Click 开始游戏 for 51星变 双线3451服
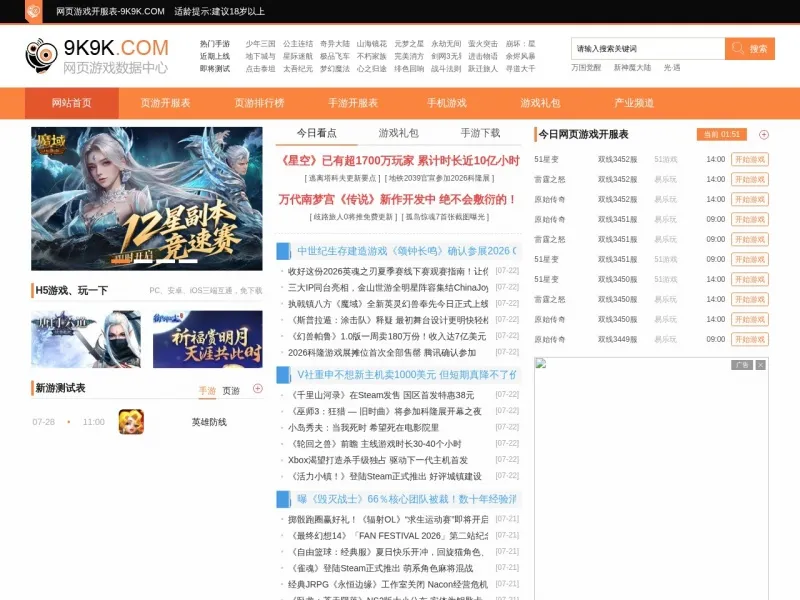Screen dimensions: 800x600 [x=750, y=259]
